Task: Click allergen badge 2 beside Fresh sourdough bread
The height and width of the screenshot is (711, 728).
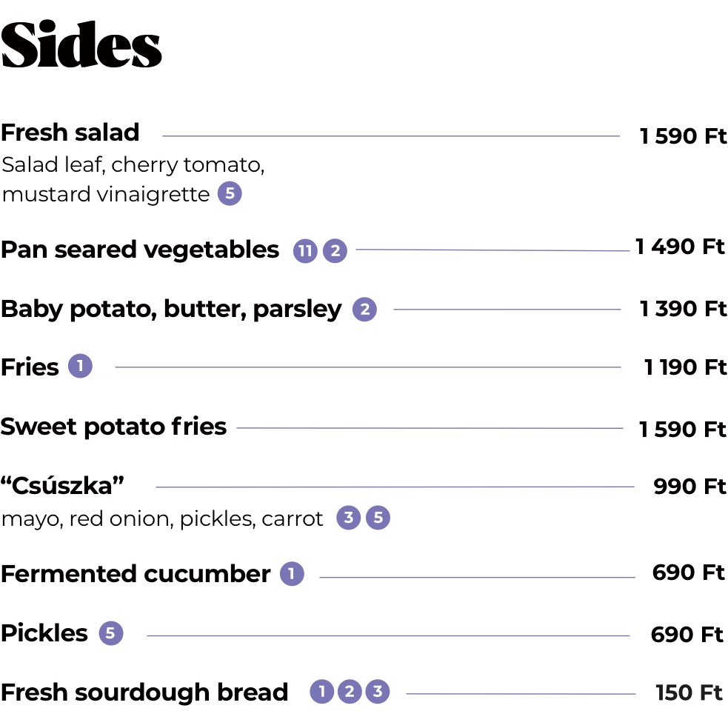Action: 350,692
